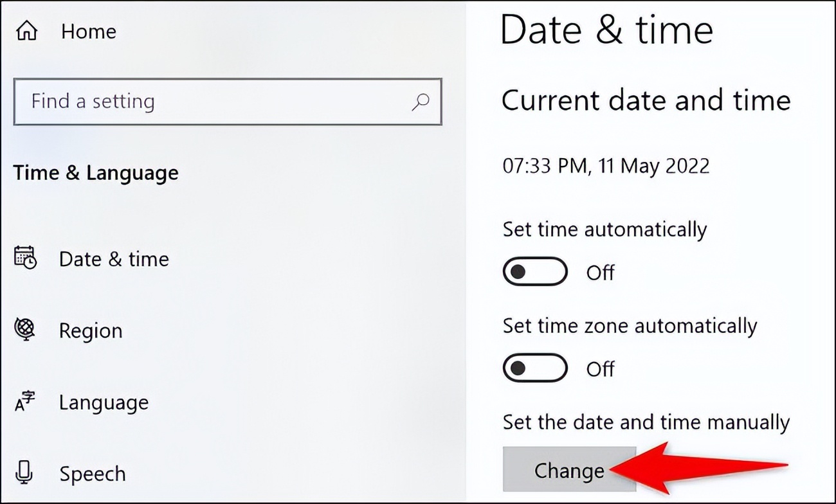The image size is (836, 504).
Task: Go to the Home settings page
Action: pyautogui.click(x=88, y=31)
